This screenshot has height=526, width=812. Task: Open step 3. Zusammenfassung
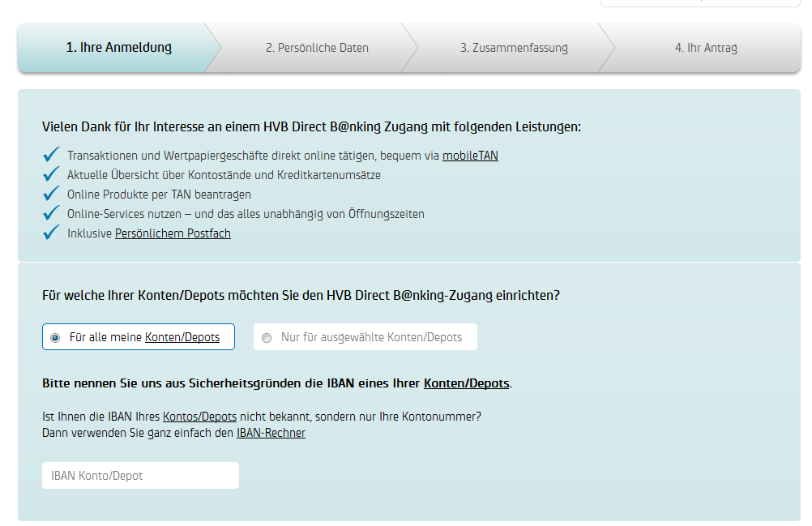tap(514, 48)
